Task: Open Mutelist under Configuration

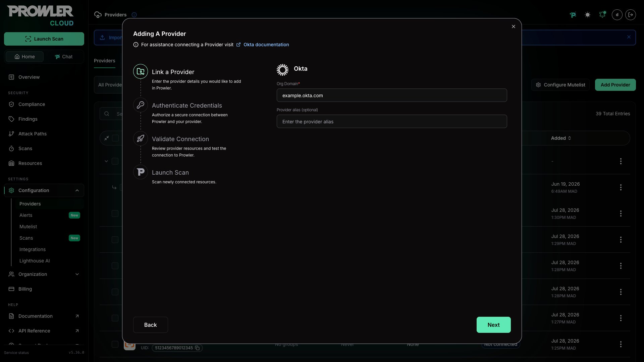Action: (x=50, y=227)
